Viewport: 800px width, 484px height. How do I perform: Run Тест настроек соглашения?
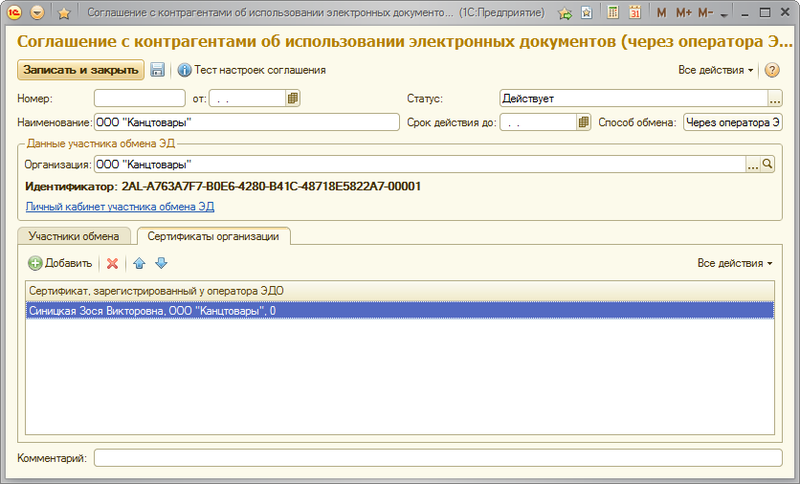(x=252, y=70)
